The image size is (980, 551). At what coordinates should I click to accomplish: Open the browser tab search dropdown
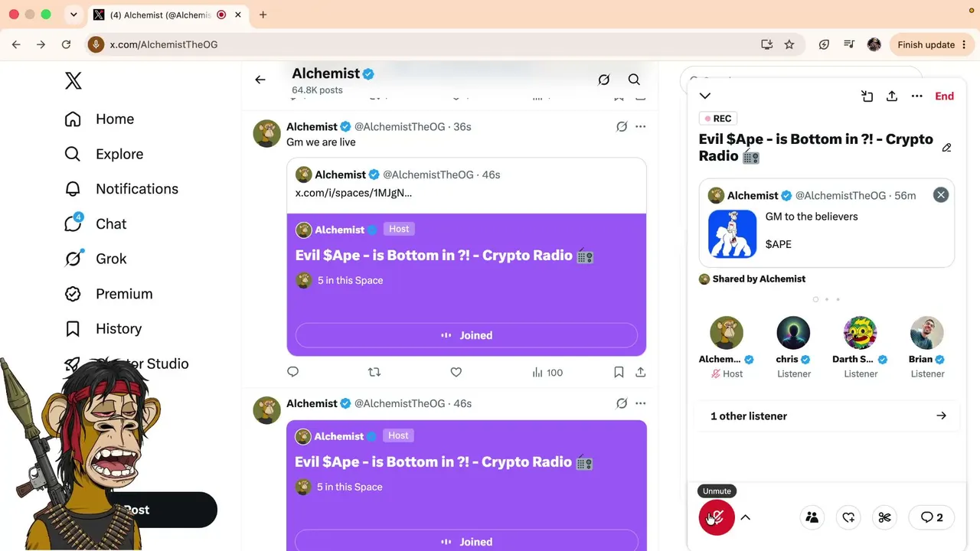click(73, 15)
